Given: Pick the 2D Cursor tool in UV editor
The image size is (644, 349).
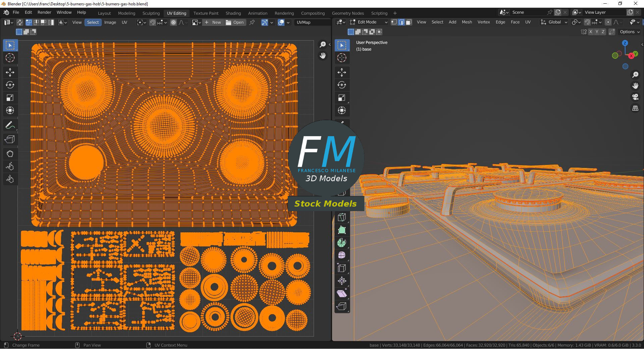Looking at the screenshot, I should click(x=10, y=58).
